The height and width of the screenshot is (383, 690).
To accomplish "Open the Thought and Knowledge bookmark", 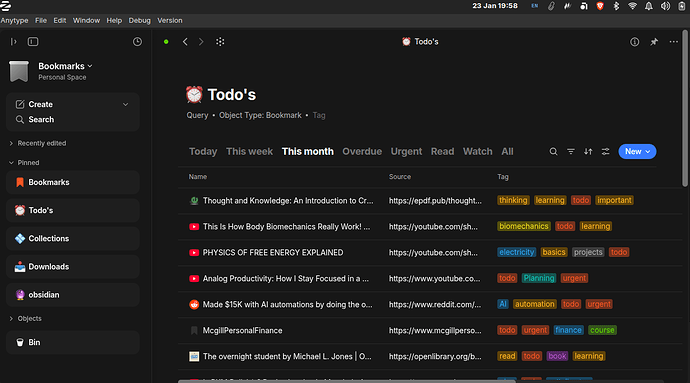I will [288, 201].
